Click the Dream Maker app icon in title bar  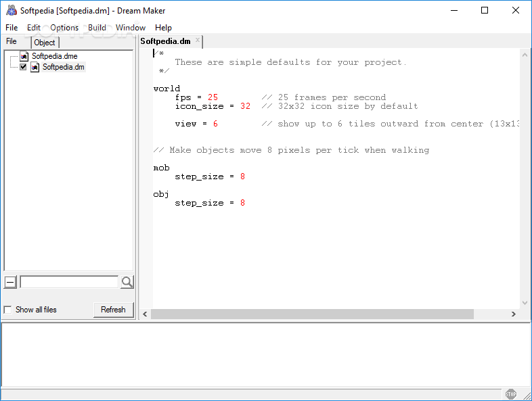pos(12,11)
